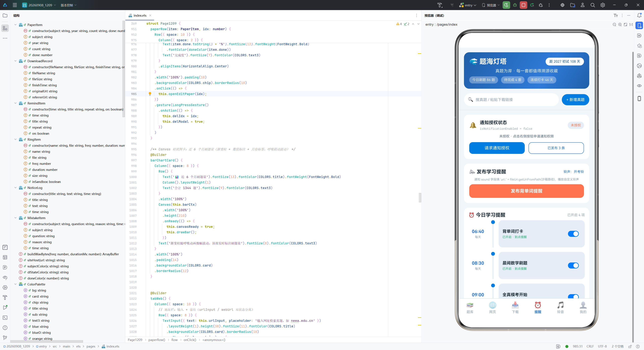Image resolution: width=644 pixels, height=350 pixels.
Task: Zoom in the previewer
Action: click(620, 24)
